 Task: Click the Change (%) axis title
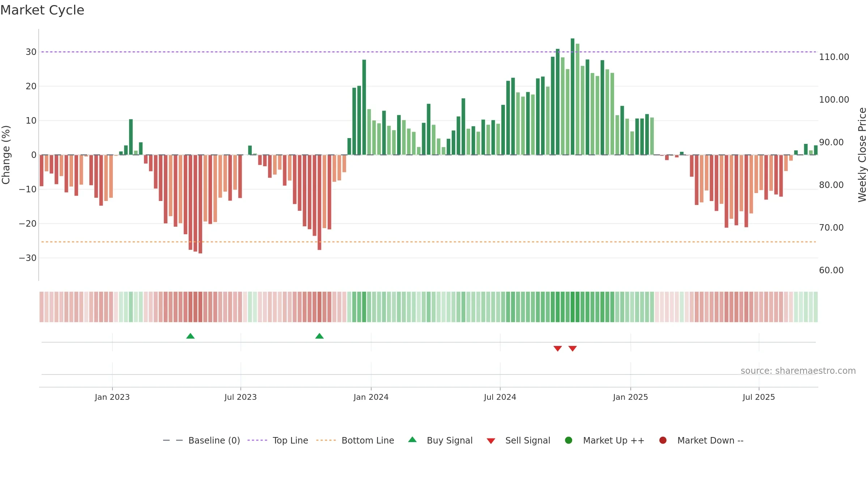(6, 155)
